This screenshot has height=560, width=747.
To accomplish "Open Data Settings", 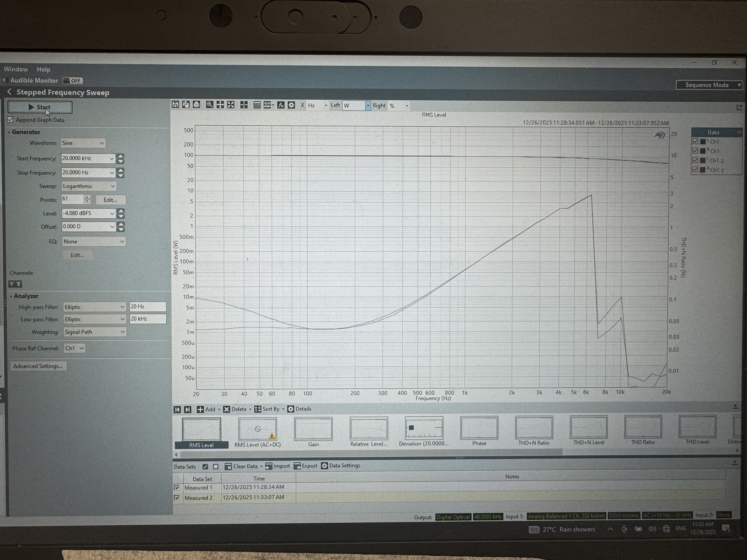I will [341, 466].
